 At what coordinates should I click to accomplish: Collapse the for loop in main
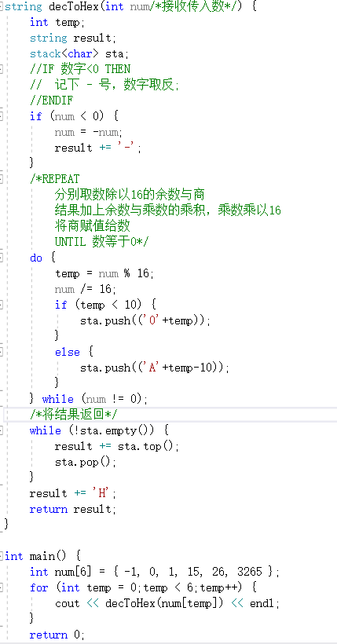2,587
